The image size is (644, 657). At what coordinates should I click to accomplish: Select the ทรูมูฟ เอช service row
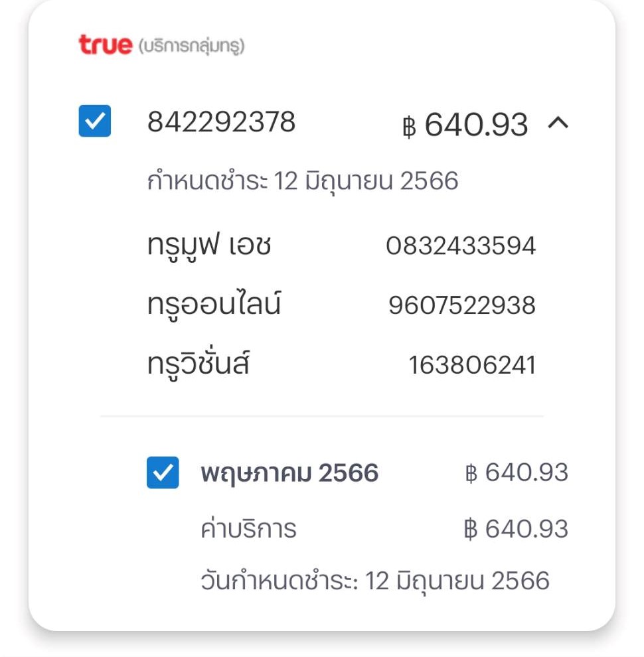click(341, 245)
